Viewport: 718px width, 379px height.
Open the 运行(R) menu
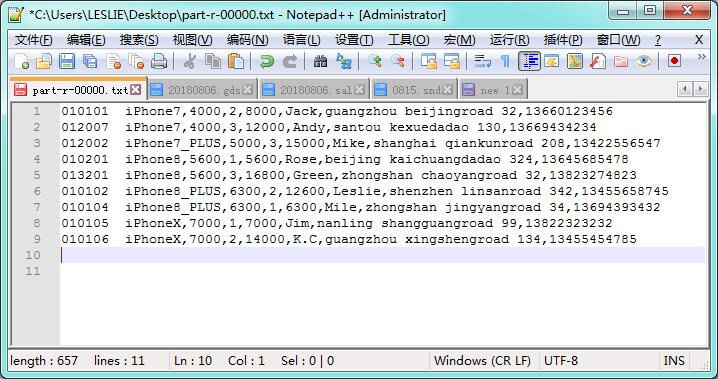pos(509,40)
